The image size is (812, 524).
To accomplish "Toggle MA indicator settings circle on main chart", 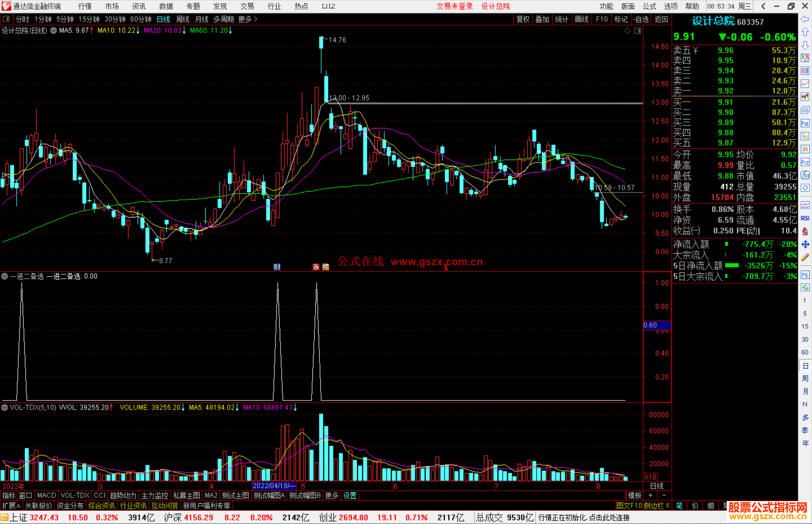I will coord(54,30).
